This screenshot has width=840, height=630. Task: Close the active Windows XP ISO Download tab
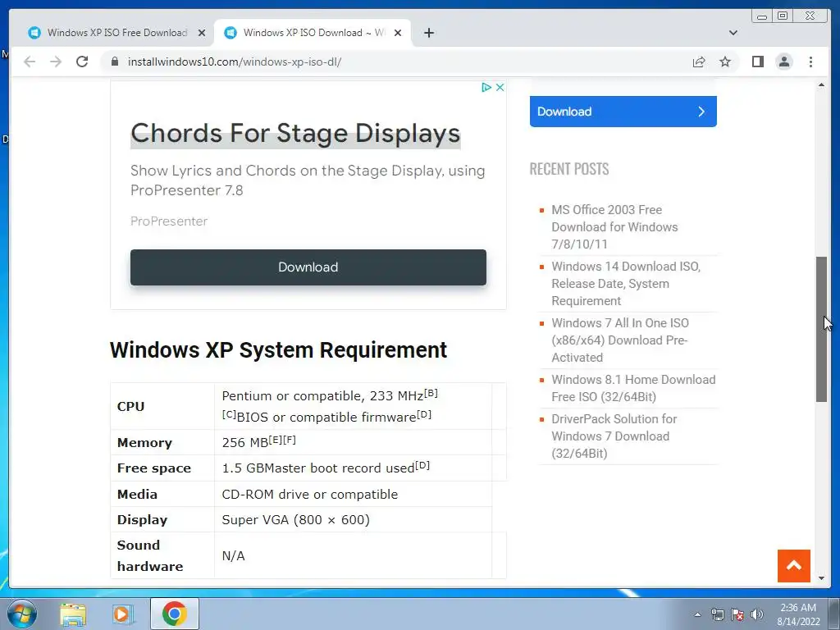(398, 33)
